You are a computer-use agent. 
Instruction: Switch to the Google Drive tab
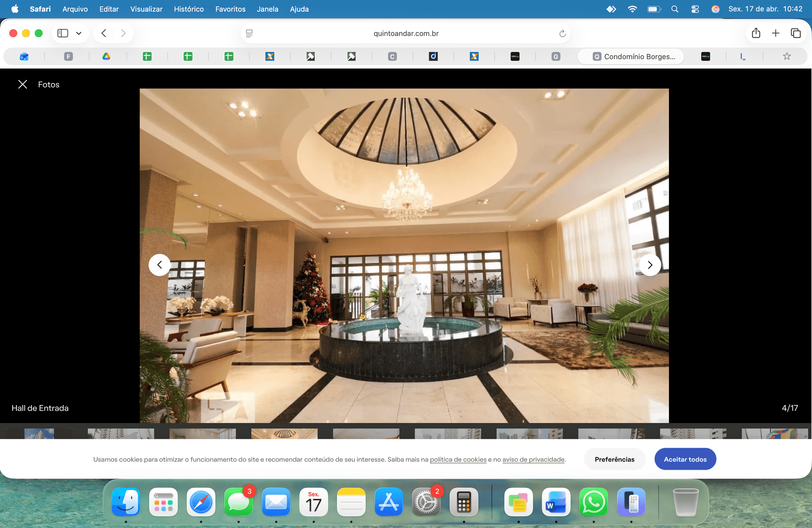point(106,56)
